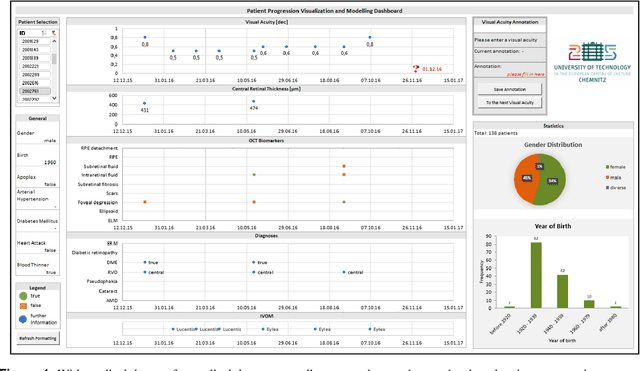Click the 'please fill in here' annotation field

526,74
